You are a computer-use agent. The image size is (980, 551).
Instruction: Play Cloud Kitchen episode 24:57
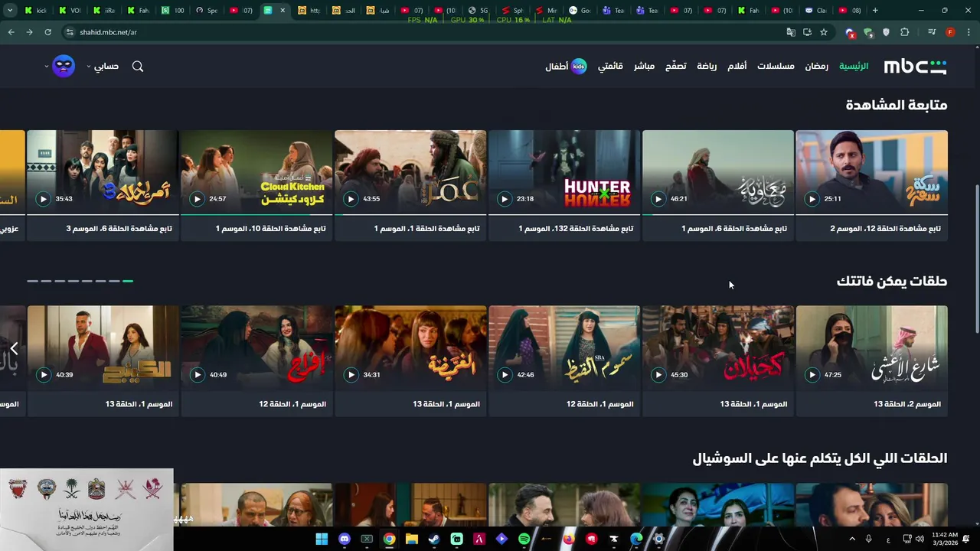tap(197, 199)
